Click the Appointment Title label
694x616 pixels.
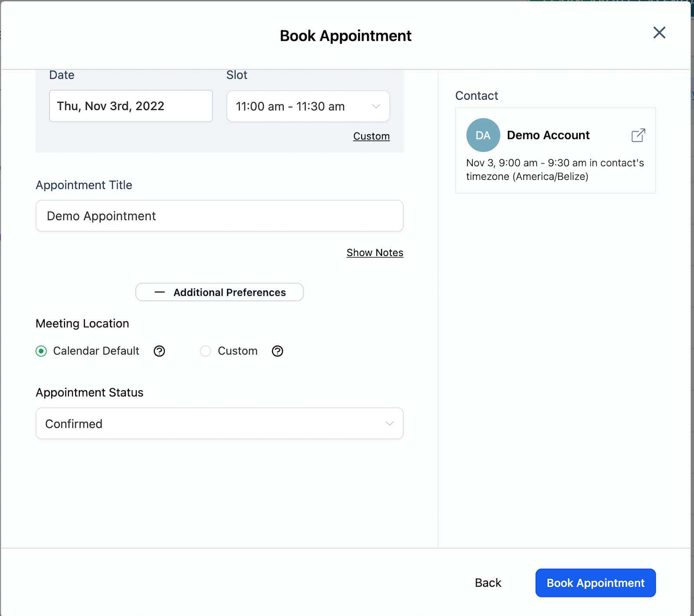tap(84, 185)
